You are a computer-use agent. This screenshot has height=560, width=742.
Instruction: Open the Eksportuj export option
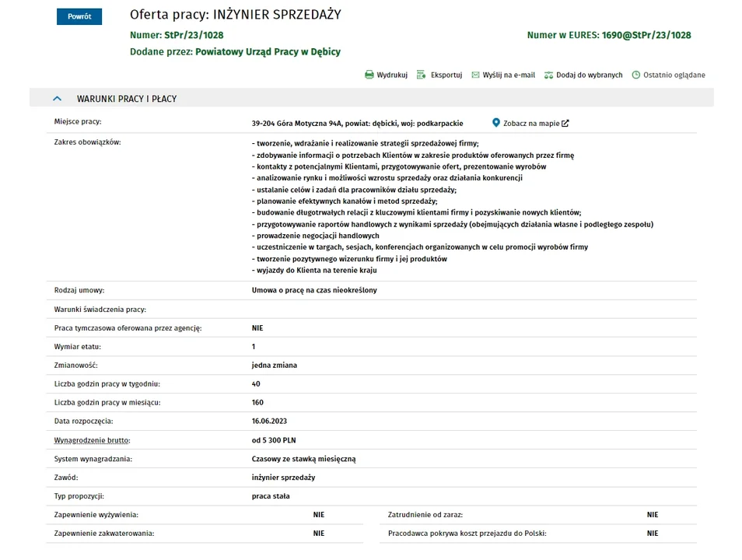tap(446, 75)
